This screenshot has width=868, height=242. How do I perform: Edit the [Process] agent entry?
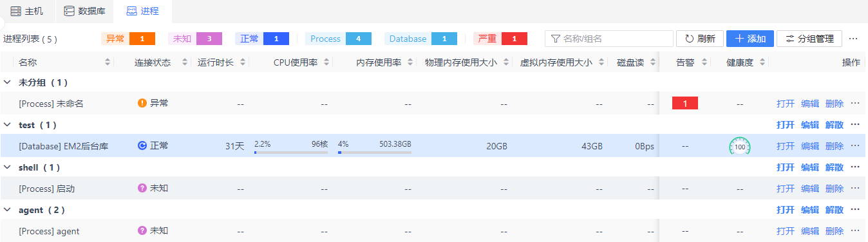click(810, 231)
